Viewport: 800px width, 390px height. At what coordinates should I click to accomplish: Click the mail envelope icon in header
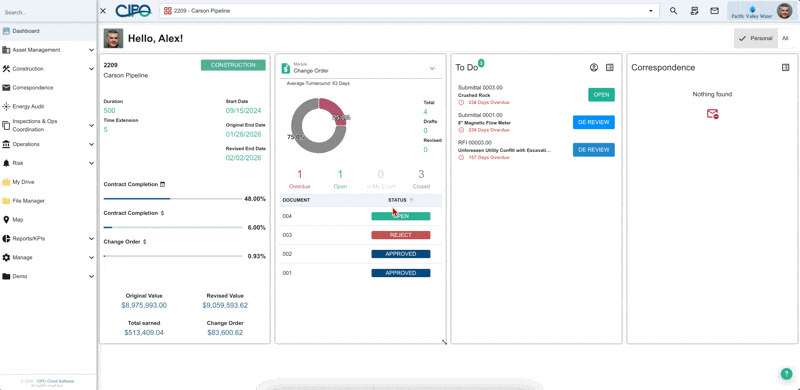715,11
